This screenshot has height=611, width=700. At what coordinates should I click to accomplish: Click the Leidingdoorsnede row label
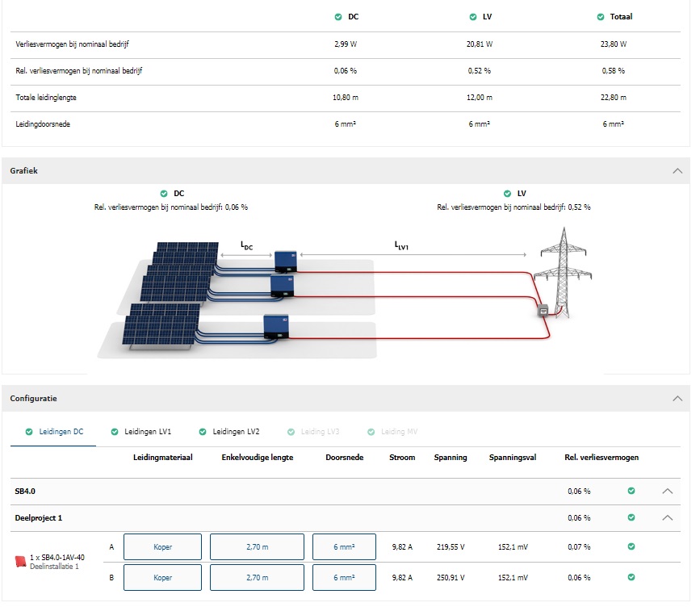(x=43, y=124)
